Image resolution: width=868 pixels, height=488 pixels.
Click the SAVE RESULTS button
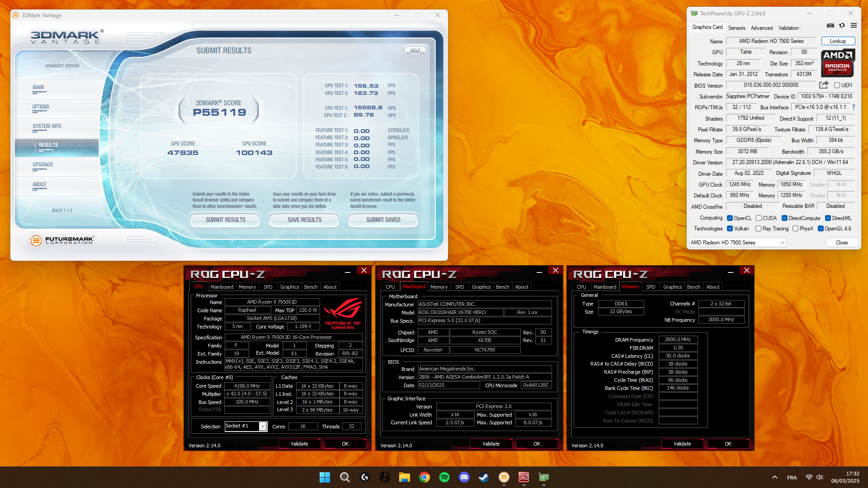coord(304,220)
